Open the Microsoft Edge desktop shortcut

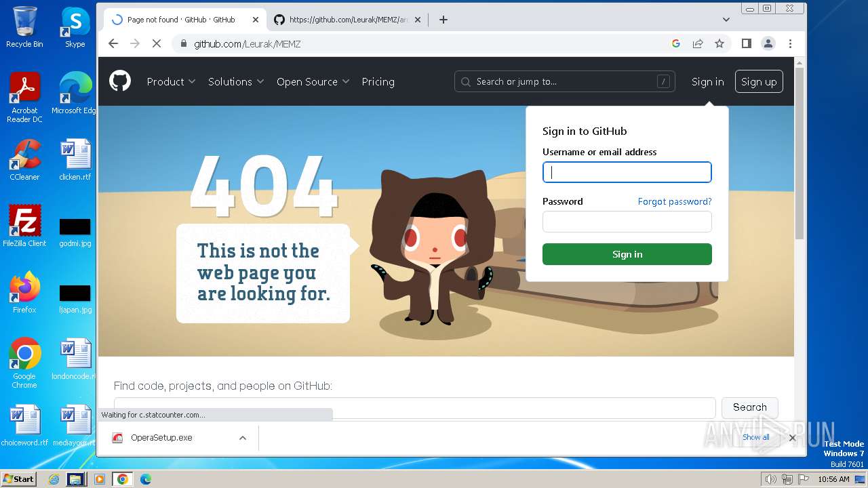75,94
